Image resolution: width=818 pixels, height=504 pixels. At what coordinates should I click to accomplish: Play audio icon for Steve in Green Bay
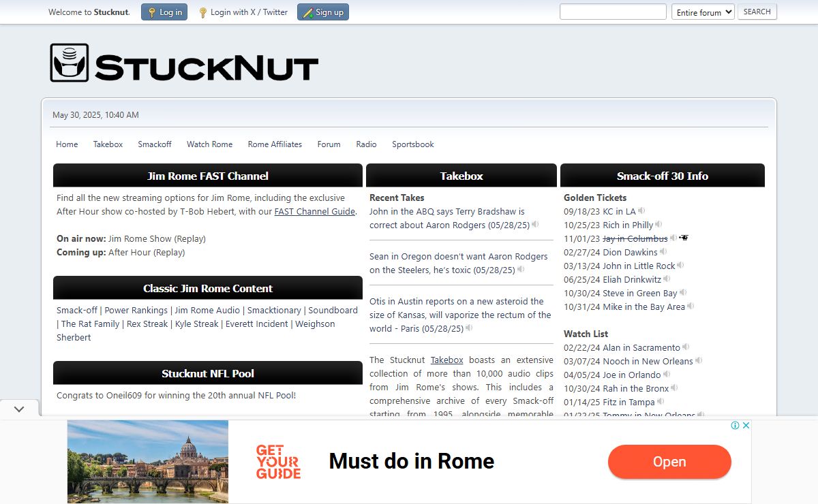(x=683, y=293)
